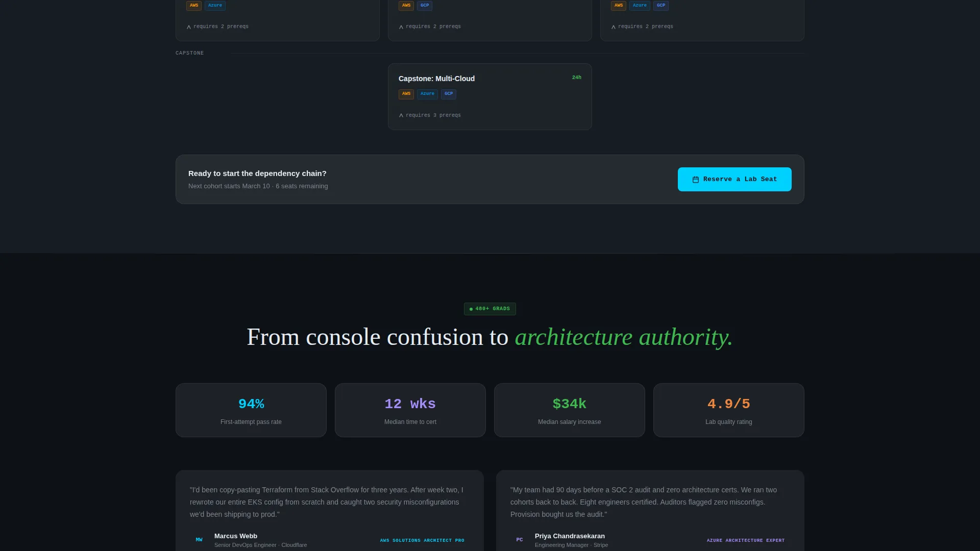
Task: Click the 'architecture authority.' heading text
Action: coord(624,337)
